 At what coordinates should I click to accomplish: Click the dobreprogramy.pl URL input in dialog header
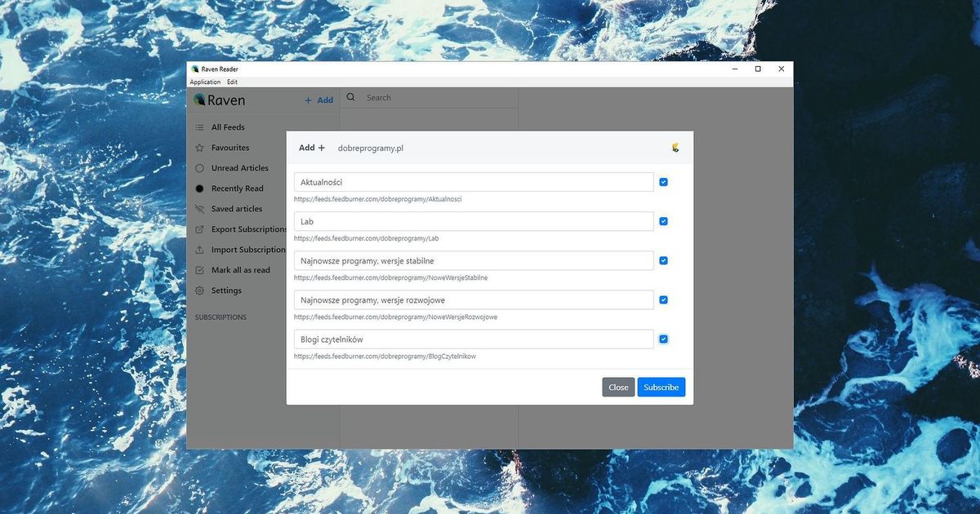pyautogui.click(x=498, y=148)
